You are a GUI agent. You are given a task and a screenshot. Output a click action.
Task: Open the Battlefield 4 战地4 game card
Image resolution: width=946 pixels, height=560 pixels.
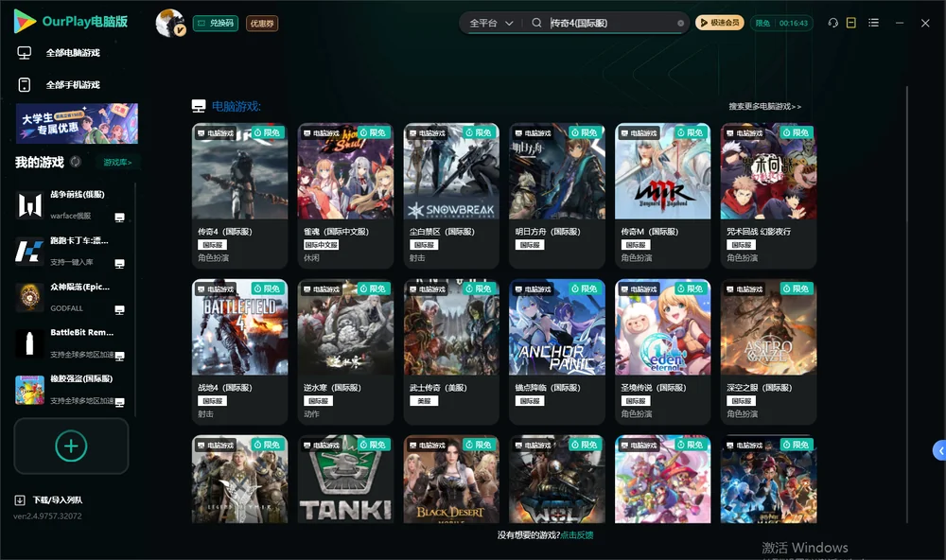239,352
